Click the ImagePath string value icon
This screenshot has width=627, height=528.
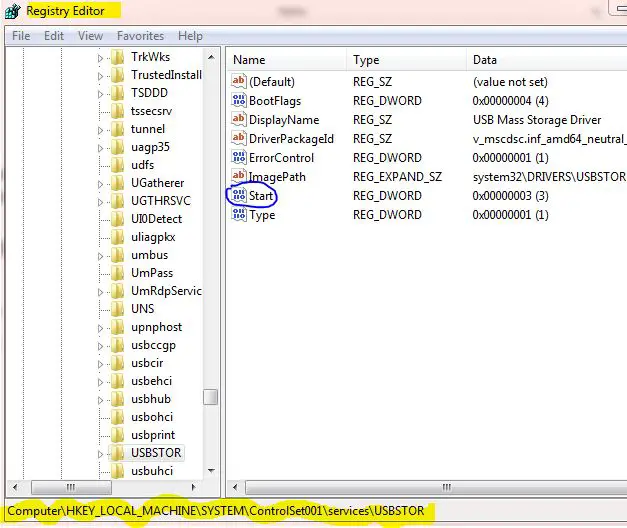[239, 176]
